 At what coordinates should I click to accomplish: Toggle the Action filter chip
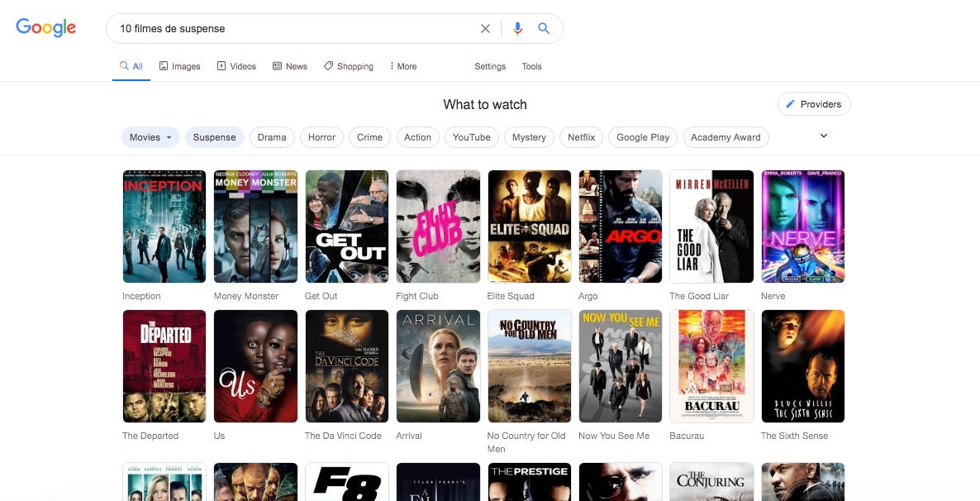coord(417,137)
